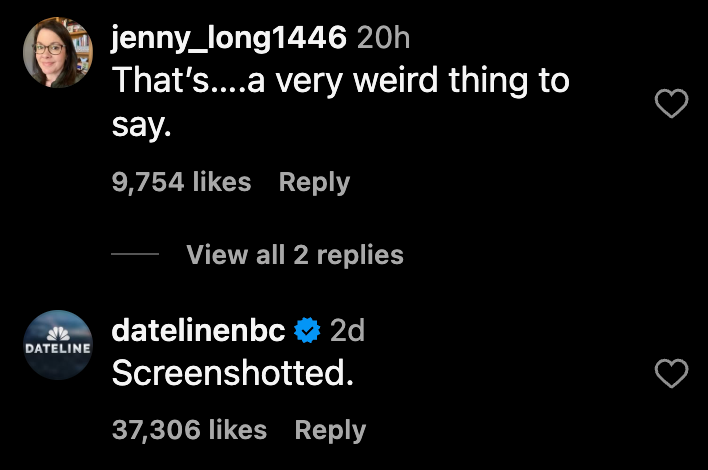708x470 pixels.
Task: Click the blue verified badge beside datelinenbc
Action: 309,329
